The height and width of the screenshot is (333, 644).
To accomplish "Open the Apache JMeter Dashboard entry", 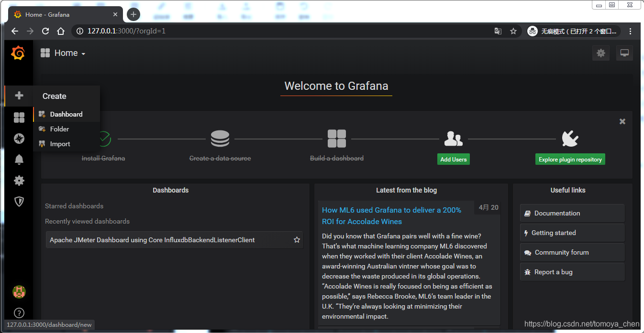I will [x=175, y=240].
